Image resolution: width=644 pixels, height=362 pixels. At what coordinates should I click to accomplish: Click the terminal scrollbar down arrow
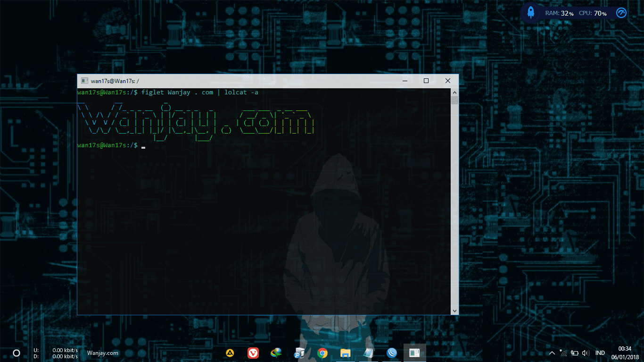click(454, 311)
